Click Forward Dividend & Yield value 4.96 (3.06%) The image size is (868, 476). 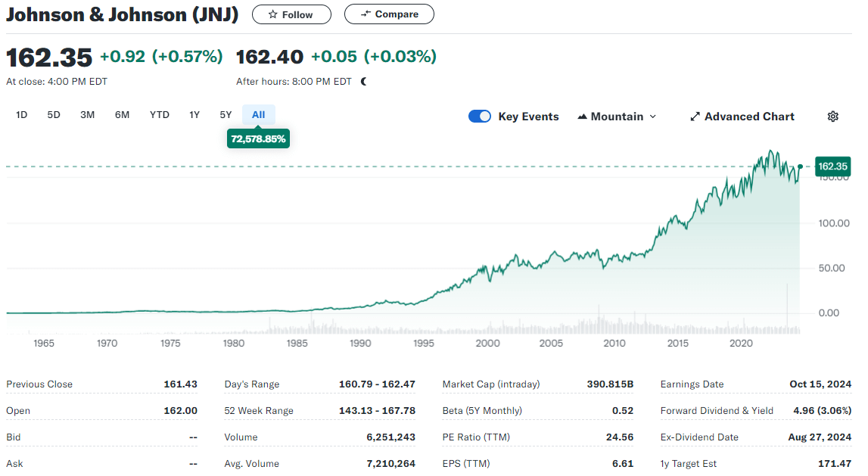point(822,411)
